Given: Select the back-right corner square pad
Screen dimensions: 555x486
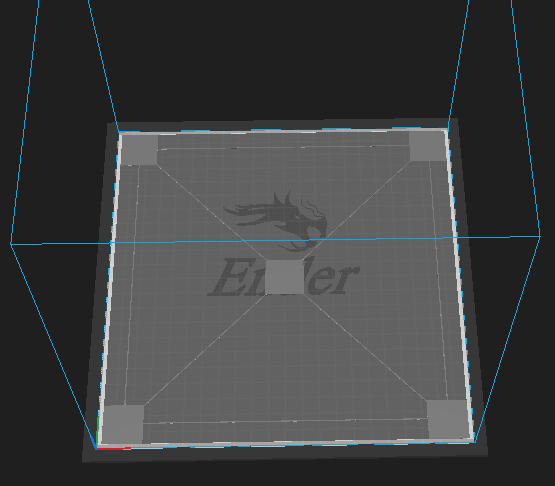Looking at the screenshot, I should click(x=428, y=146).
